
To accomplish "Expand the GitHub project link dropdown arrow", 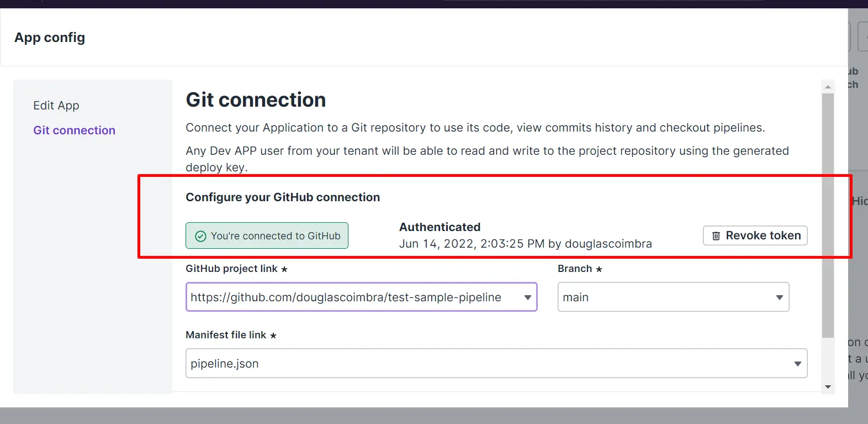I will tap(527, 297).
